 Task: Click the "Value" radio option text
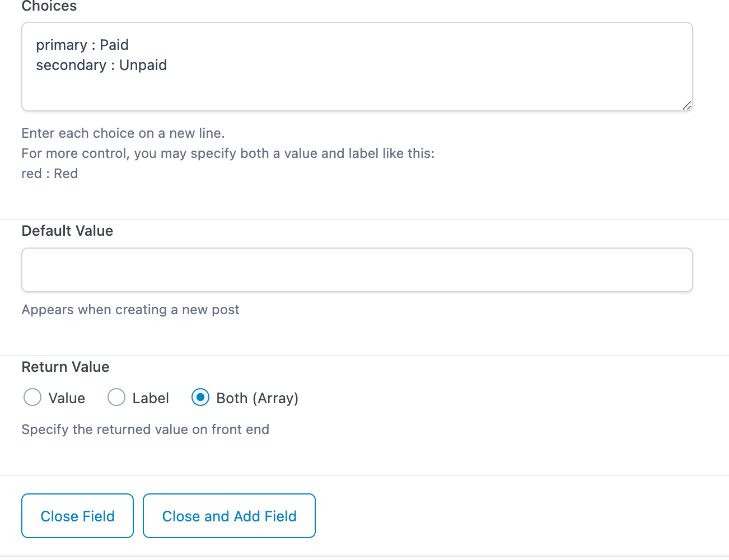[x=67, y=398]
